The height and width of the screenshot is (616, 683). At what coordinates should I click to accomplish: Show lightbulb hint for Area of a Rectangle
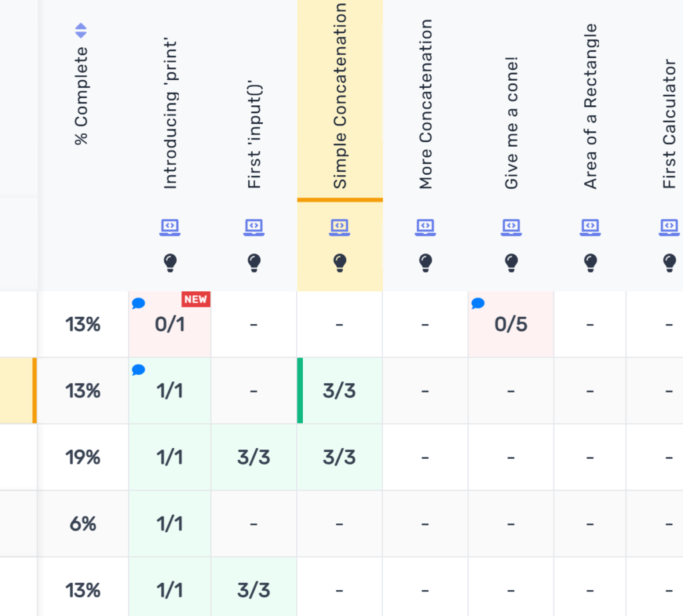[590, 263]
